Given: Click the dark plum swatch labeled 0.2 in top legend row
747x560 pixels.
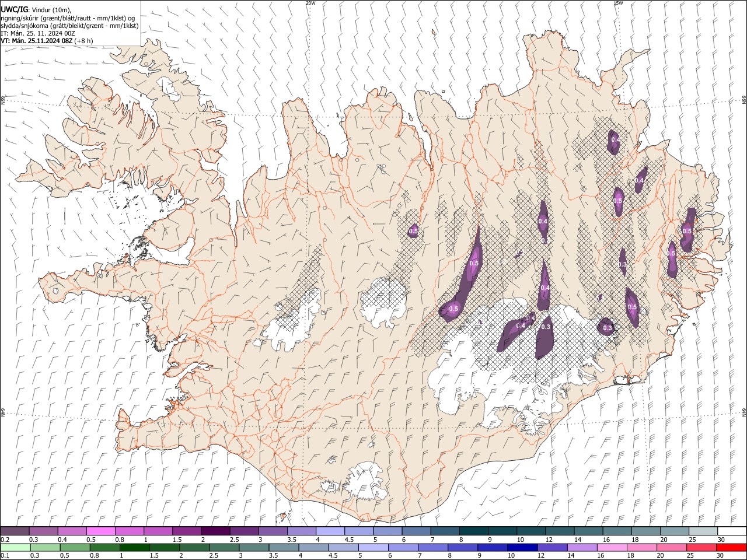Looking at the screenshot, I should click(x=15, y=531).
